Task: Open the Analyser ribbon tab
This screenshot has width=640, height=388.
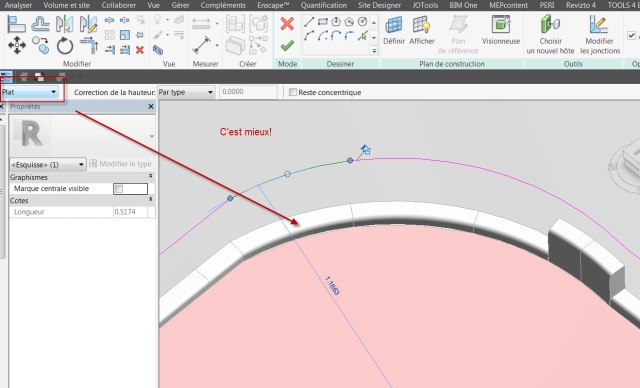Action: pos(18,5)
